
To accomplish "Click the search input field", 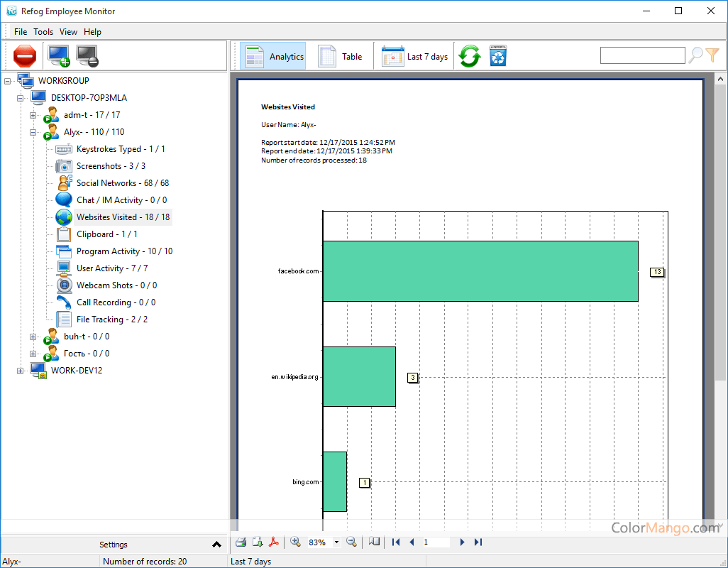I will [x=642, y=55].
